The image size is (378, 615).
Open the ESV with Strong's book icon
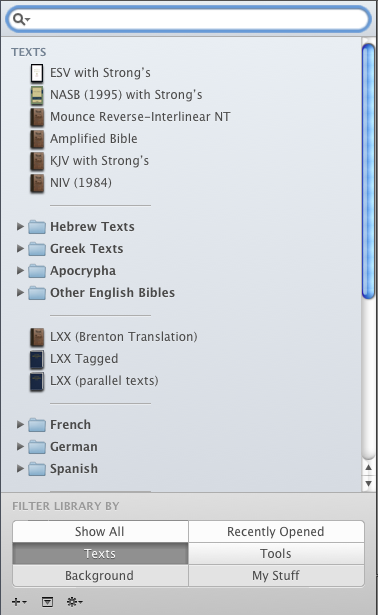click(x=37, y=73)
